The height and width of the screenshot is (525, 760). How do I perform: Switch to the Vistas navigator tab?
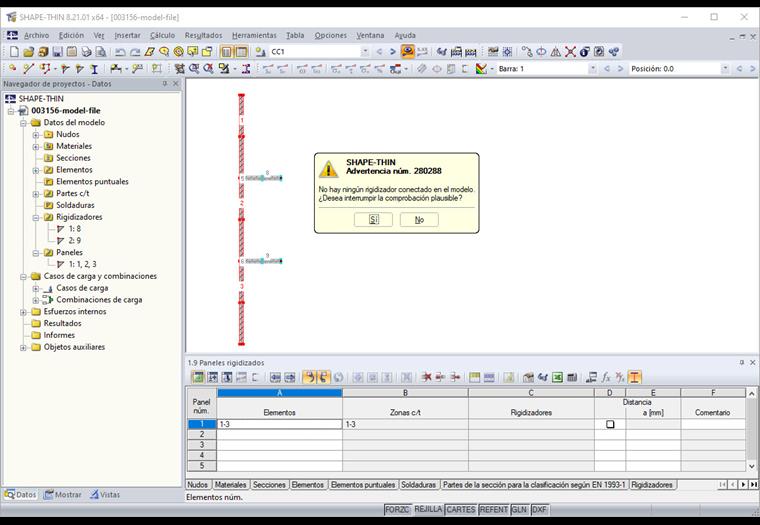[105, 494]
